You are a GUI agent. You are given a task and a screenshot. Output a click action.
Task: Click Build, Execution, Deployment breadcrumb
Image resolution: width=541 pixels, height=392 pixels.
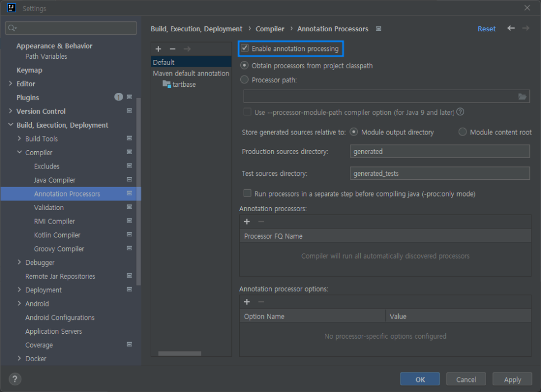[197, 29]
